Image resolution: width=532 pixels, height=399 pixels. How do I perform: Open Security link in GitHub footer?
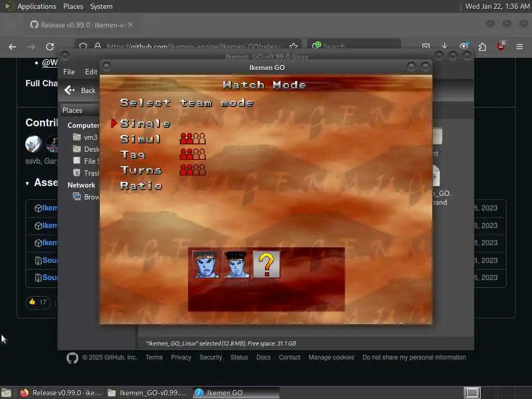211,357
